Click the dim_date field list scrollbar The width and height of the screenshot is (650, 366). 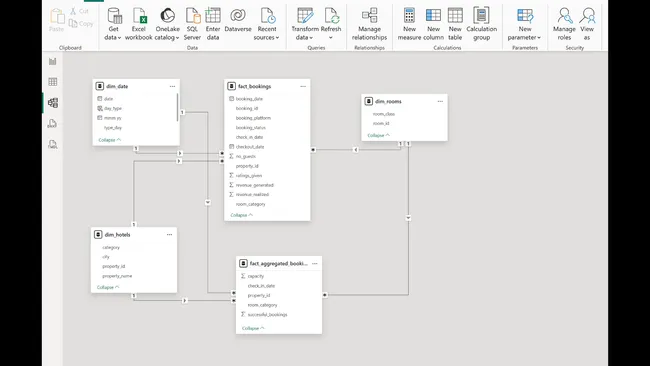[x=177, y=107]
